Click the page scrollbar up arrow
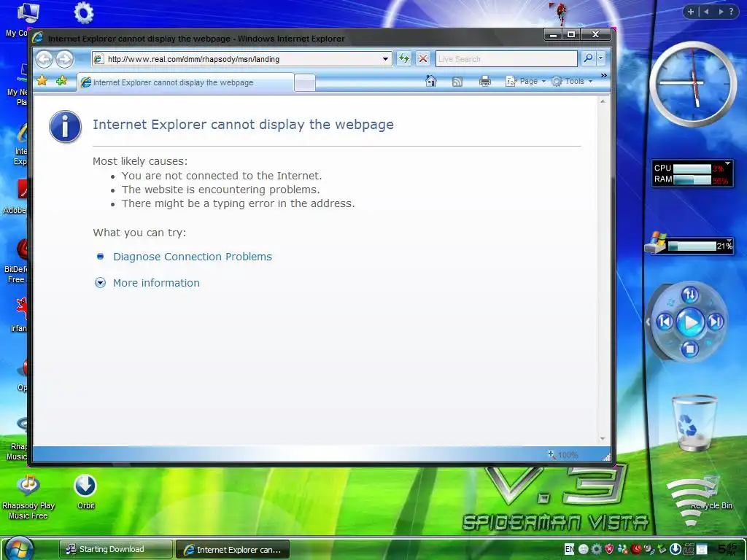The width and height of the screenshot is (747, 560). [603, 101]
